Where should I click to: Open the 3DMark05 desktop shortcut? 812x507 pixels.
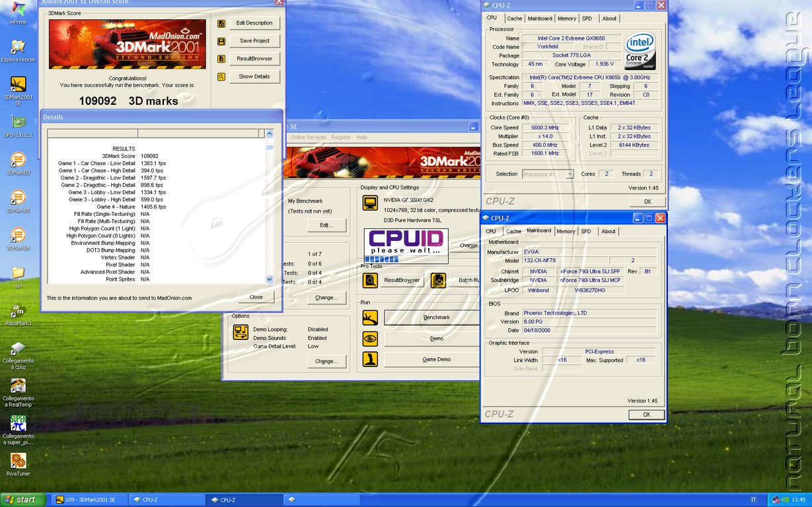18,201
